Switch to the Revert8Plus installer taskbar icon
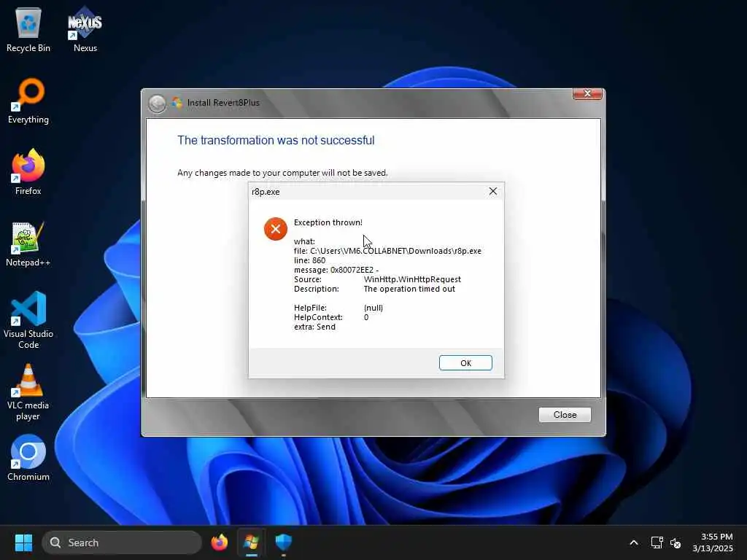747x560 pixels. coord(252,542)
